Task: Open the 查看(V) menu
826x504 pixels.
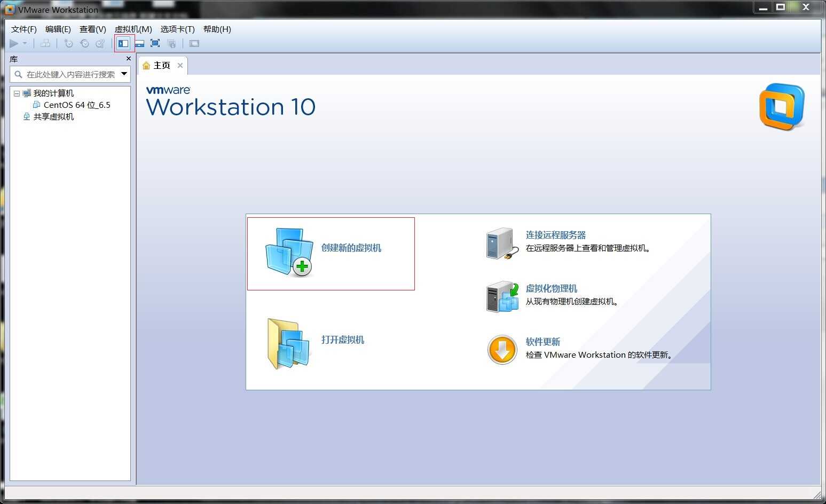Action: click(93, 29)
